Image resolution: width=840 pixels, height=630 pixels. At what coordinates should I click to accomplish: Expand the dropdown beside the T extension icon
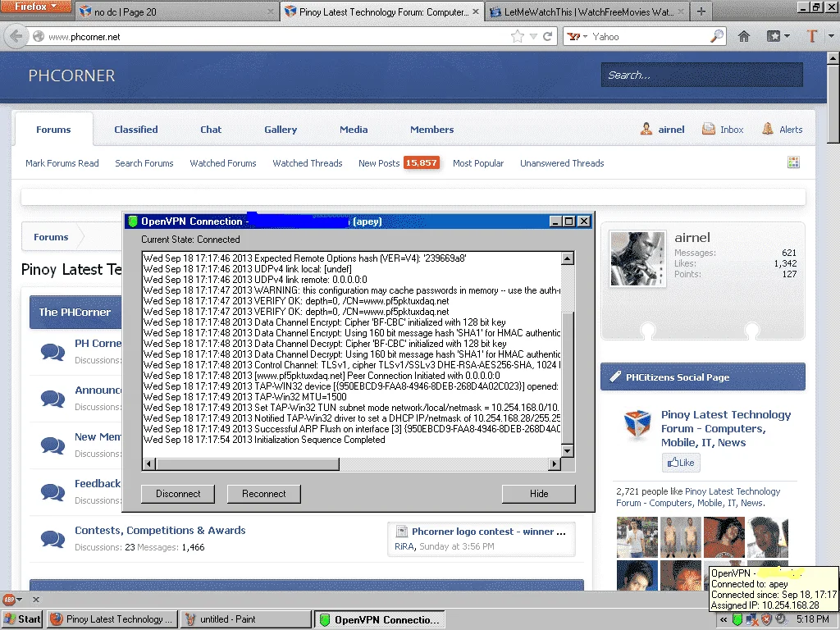(832, 36)
